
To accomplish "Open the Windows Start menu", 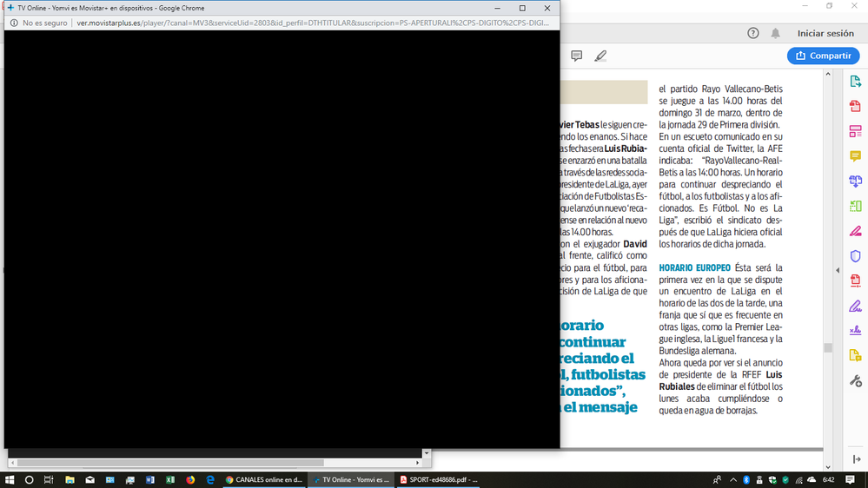I will [10, 479].
